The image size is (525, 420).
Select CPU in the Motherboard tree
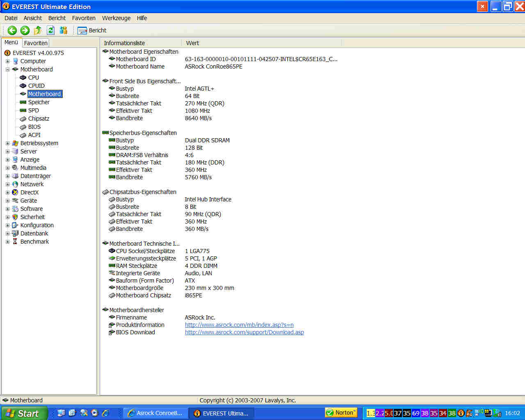pyautogui.click(x=34, y=78)
